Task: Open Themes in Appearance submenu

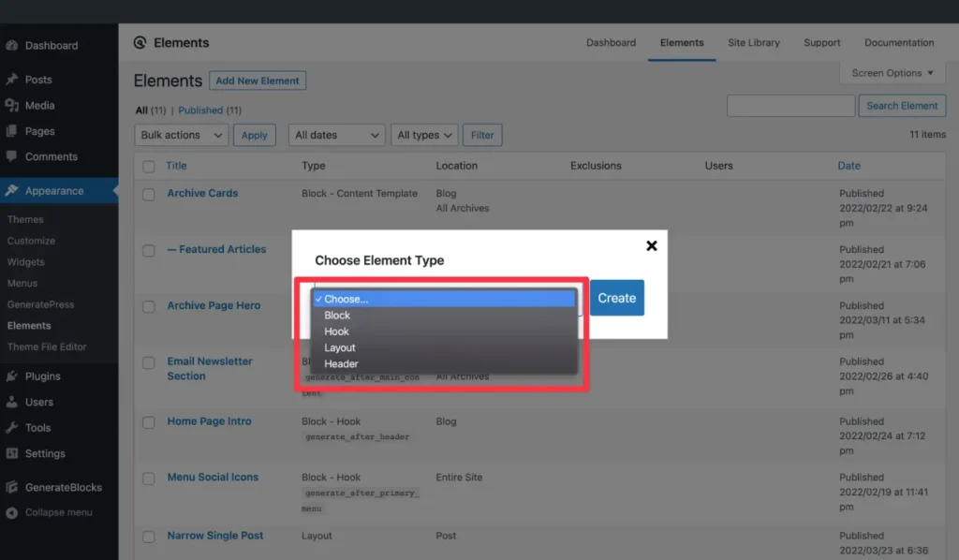Action: [x=25, y=219]
